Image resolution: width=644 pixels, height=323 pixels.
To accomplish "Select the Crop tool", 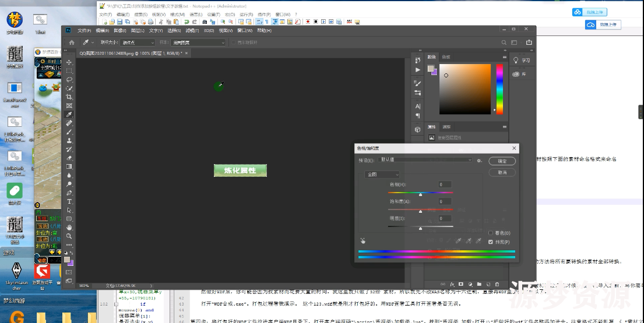I will point(69,97).
